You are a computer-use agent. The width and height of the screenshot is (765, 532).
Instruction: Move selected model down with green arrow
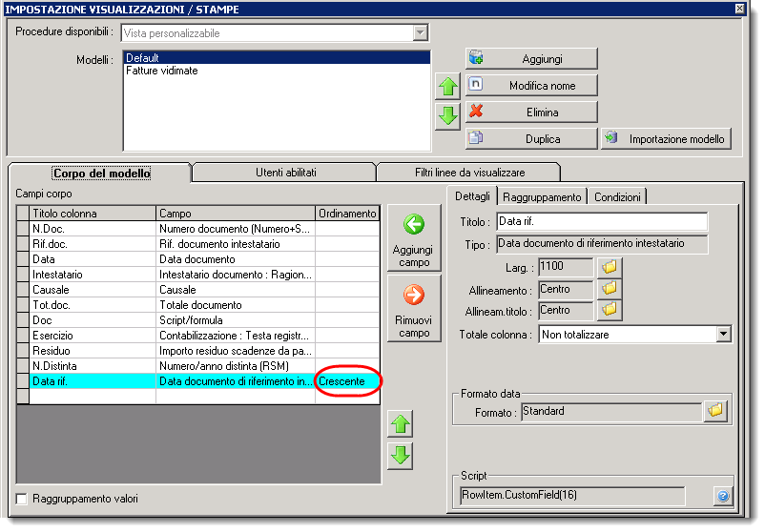[448, 117]
